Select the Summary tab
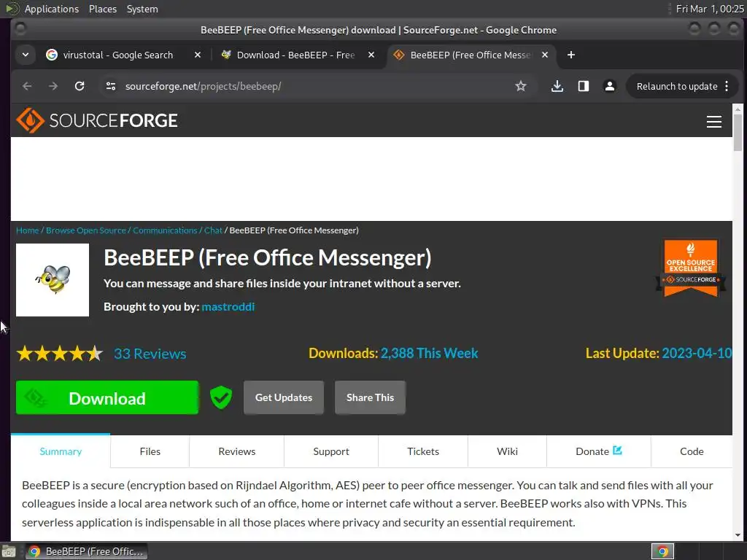747x560 pixels. click(61, 451)
